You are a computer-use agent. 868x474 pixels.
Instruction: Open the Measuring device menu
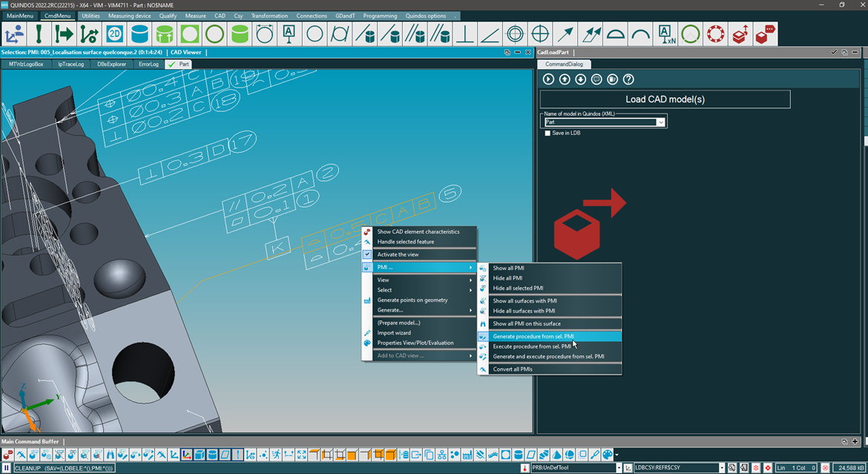(x=128, y=16)
